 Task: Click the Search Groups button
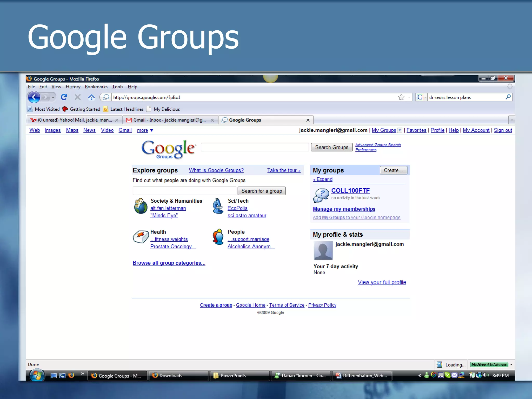click(332, 147)
